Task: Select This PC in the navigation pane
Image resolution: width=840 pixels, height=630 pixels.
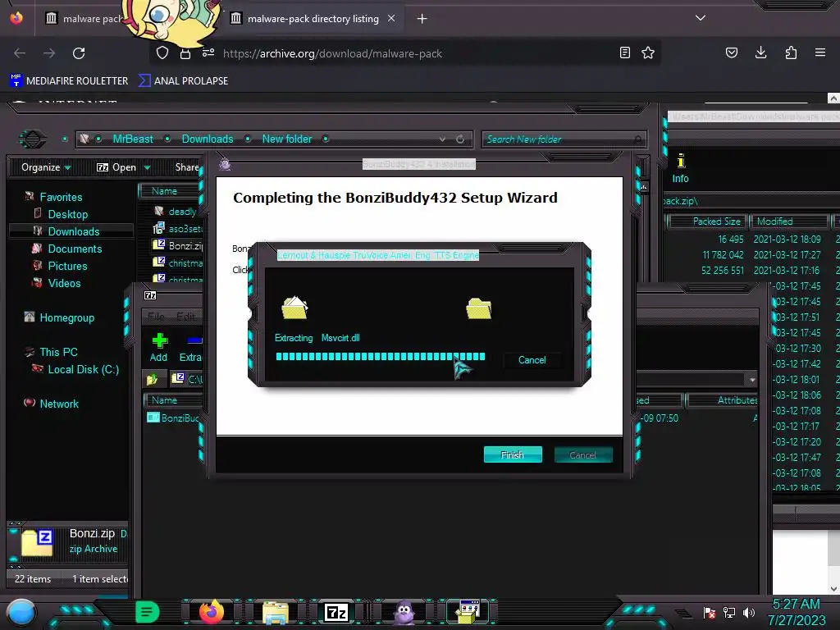Action: 58,352
